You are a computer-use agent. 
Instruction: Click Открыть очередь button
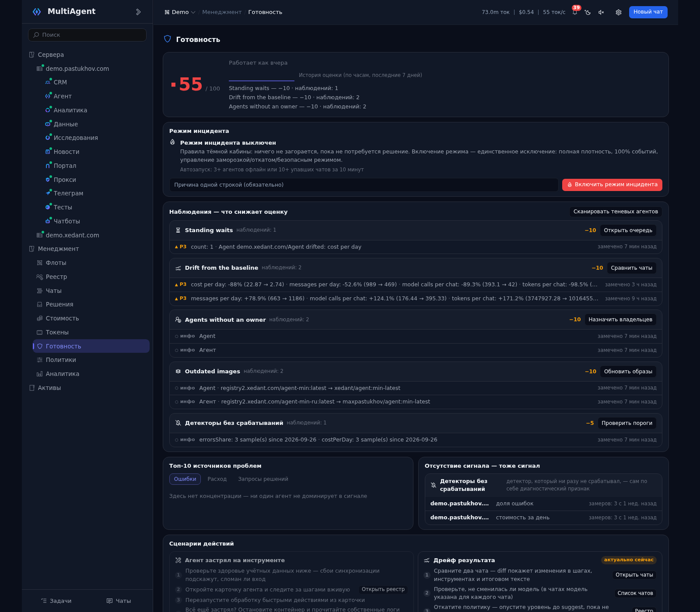tap(628, 230)
